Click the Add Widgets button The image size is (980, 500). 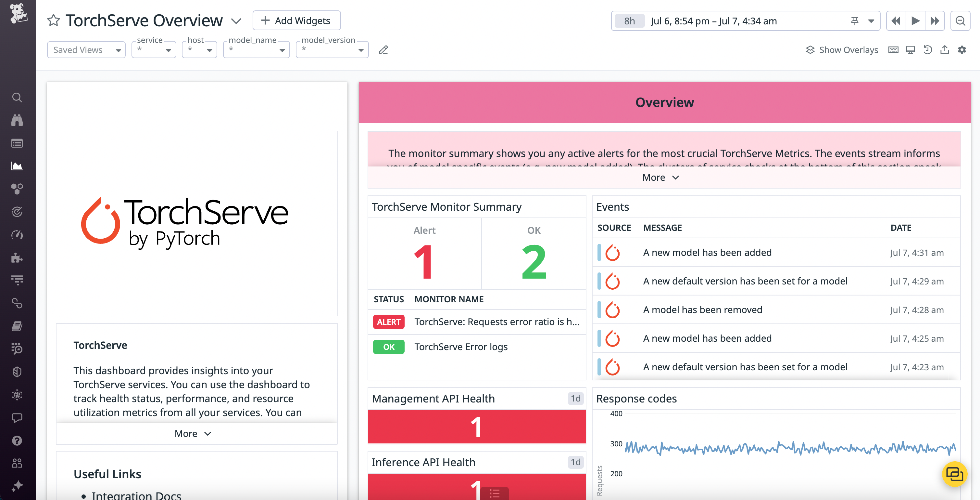[x=296, y=20]
